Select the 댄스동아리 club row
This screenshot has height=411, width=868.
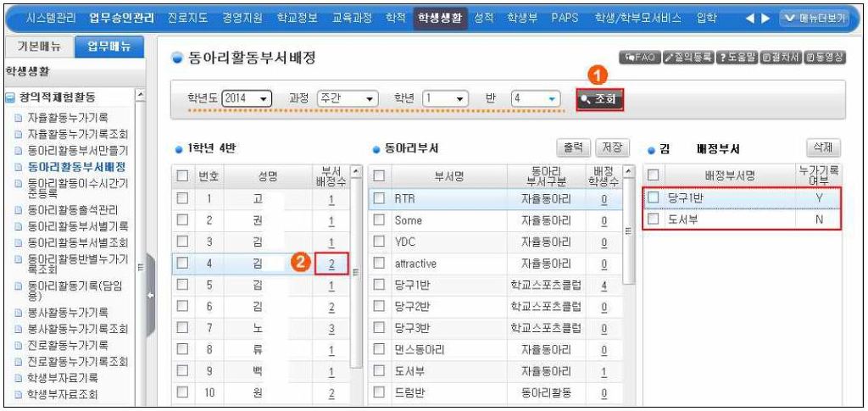point(495,350)
